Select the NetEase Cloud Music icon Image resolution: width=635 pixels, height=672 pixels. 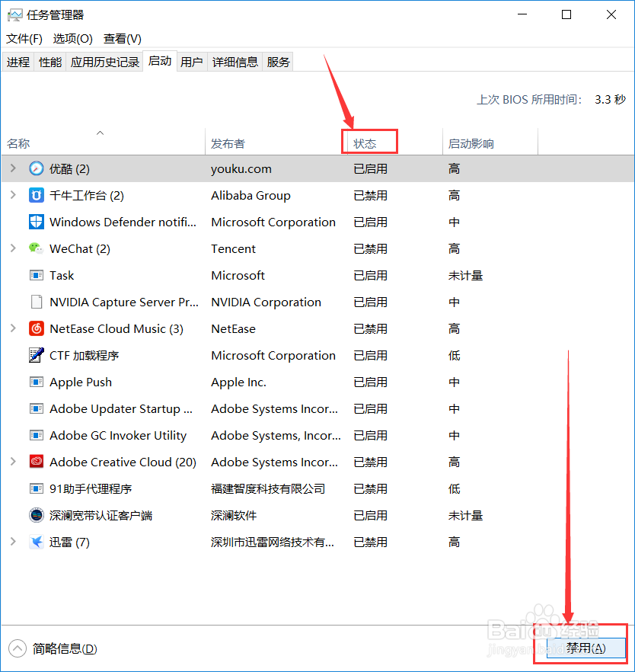tap(36, 328)
